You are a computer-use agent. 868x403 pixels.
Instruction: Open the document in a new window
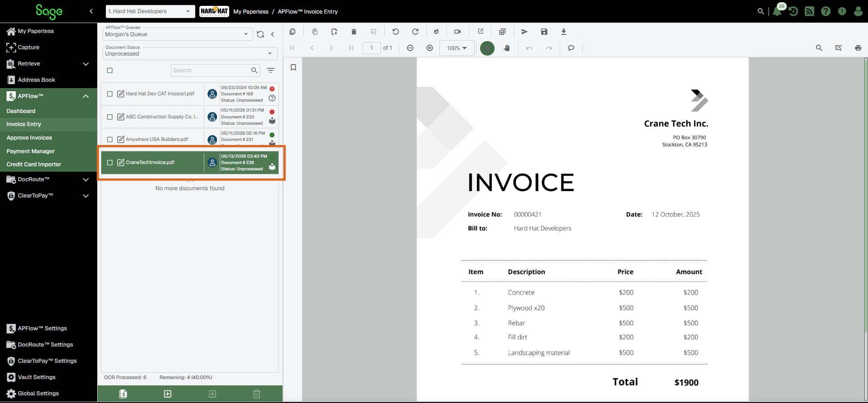(x=481, y=32)
